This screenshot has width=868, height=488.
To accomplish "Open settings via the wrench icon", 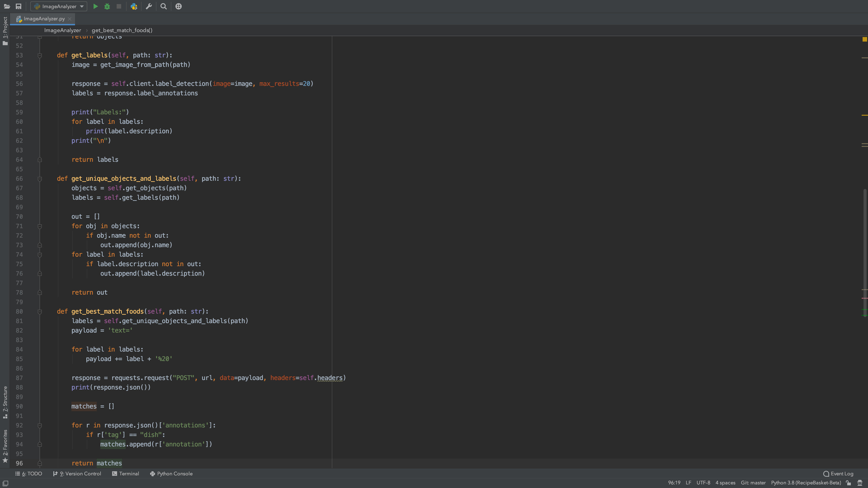I will point(149,6).
